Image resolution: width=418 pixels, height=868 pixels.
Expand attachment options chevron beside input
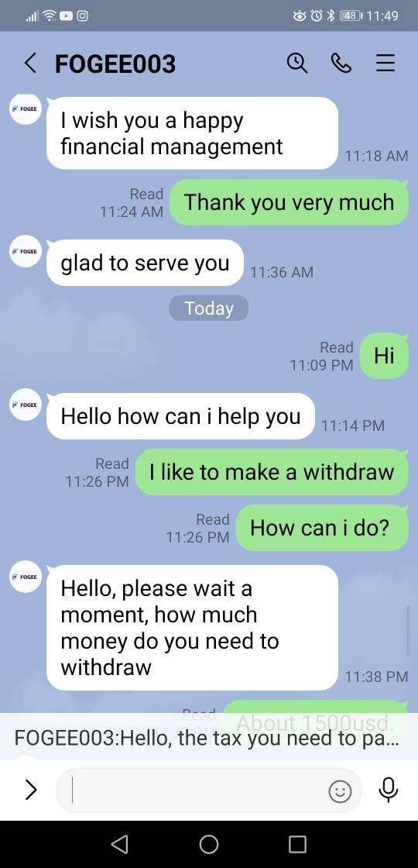point(32,790)
